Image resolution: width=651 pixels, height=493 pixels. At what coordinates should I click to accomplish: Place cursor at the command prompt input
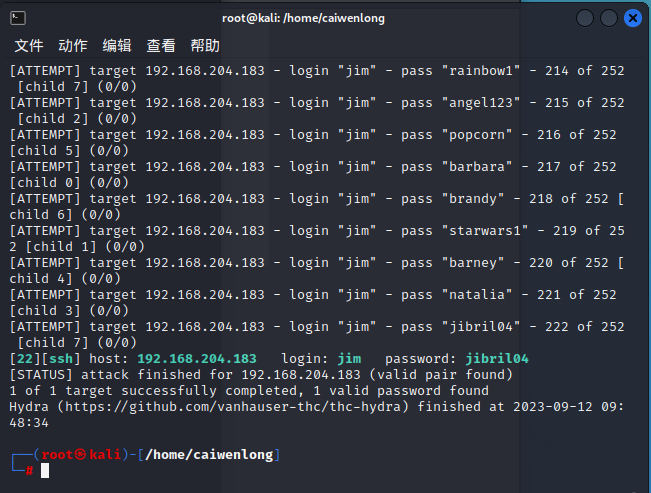pyautogui.click(x=45, y=471)
